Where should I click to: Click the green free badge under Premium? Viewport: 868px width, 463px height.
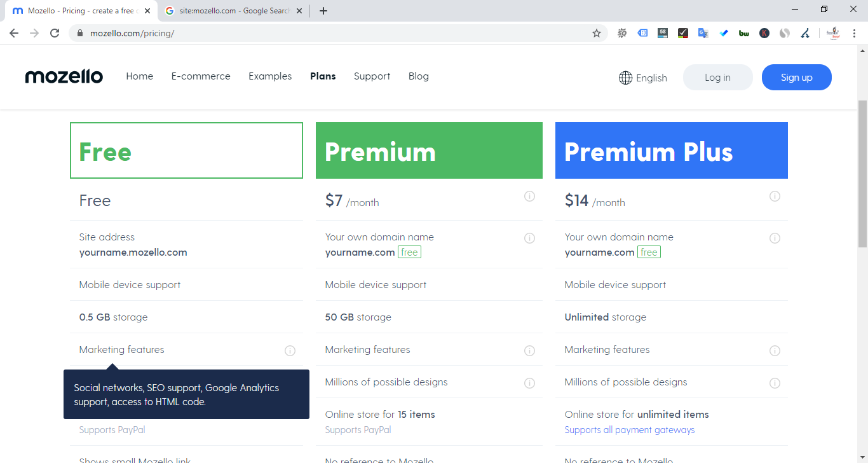[410, 252]
